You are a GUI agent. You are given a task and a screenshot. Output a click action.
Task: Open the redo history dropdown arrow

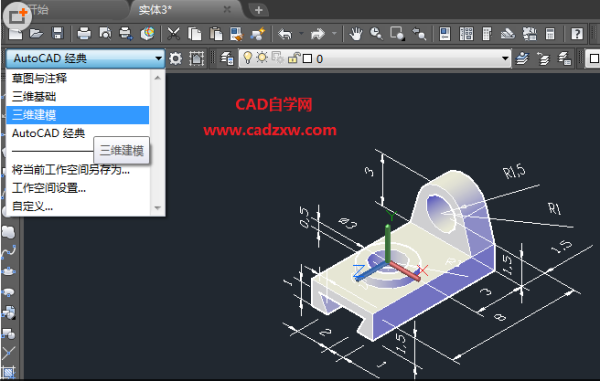tap(334, 34)
